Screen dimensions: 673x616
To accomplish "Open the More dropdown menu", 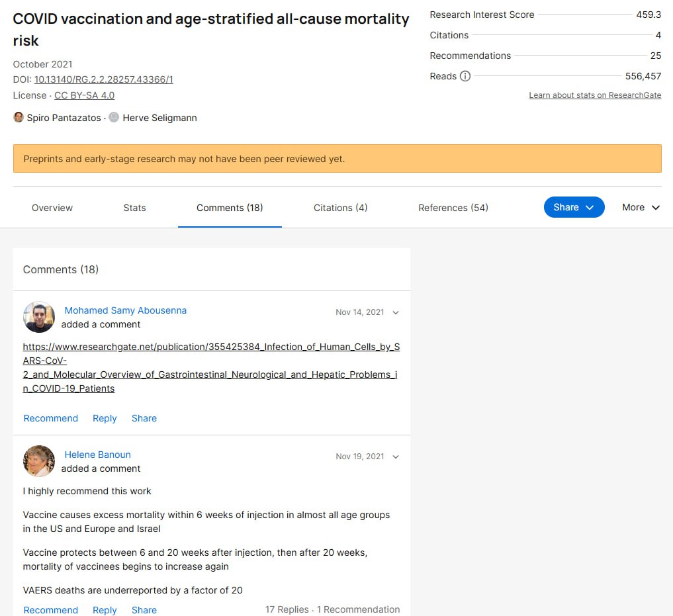I will coord(641,207).
